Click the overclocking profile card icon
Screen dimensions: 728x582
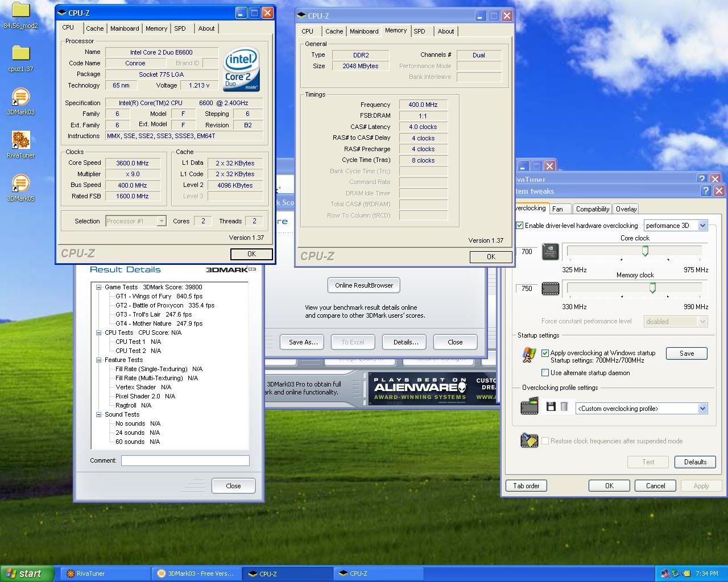click(530, 407)
